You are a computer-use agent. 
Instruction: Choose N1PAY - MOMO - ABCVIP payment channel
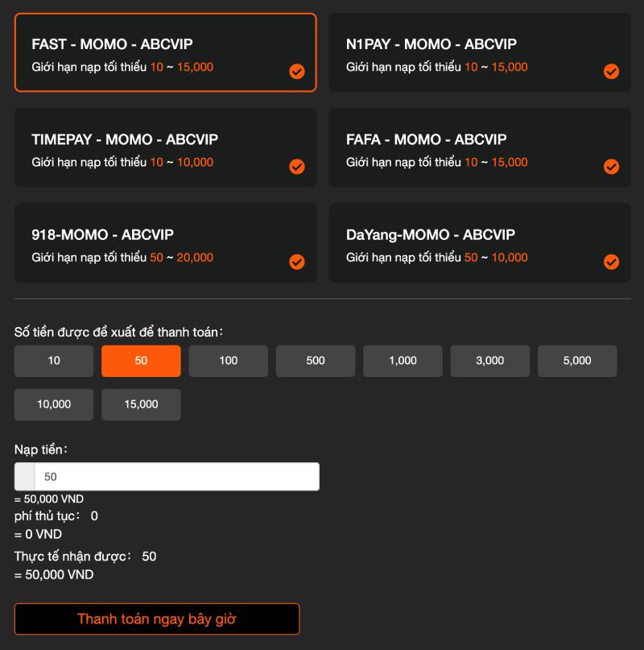point(479,52)
